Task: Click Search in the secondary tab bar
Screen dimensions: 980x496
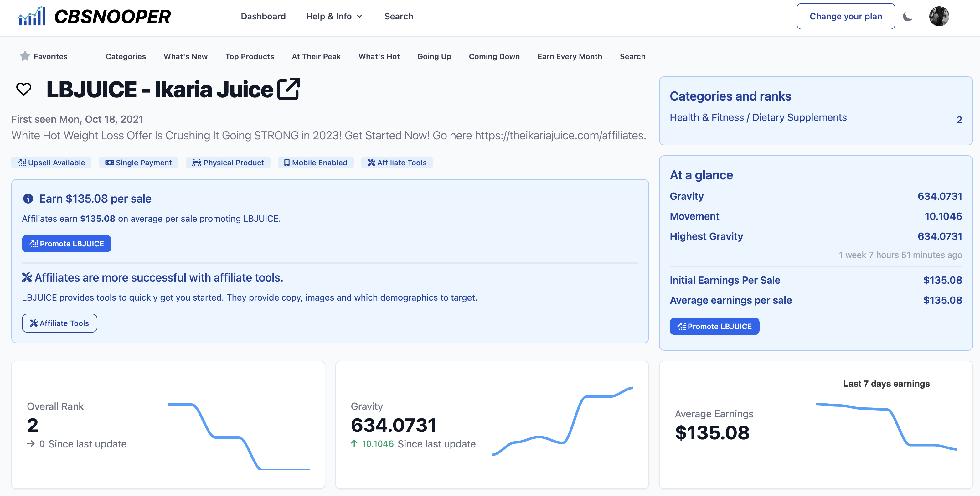Action: (632, 56)
